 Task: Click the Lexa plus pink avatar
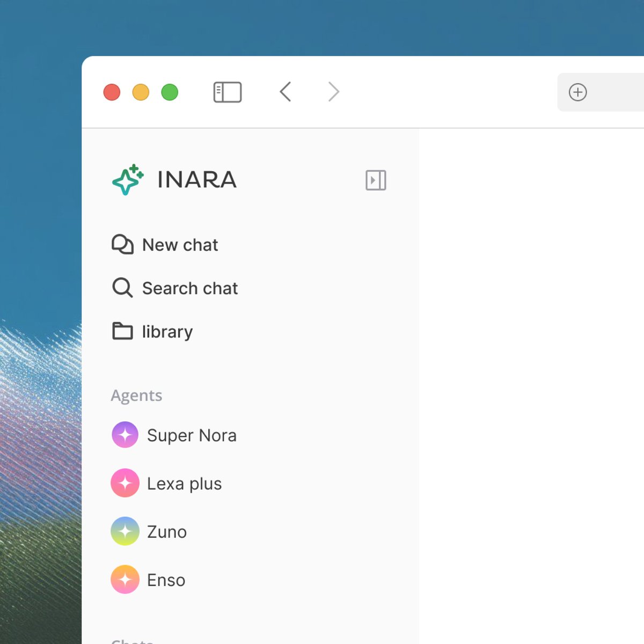(125, 483)
